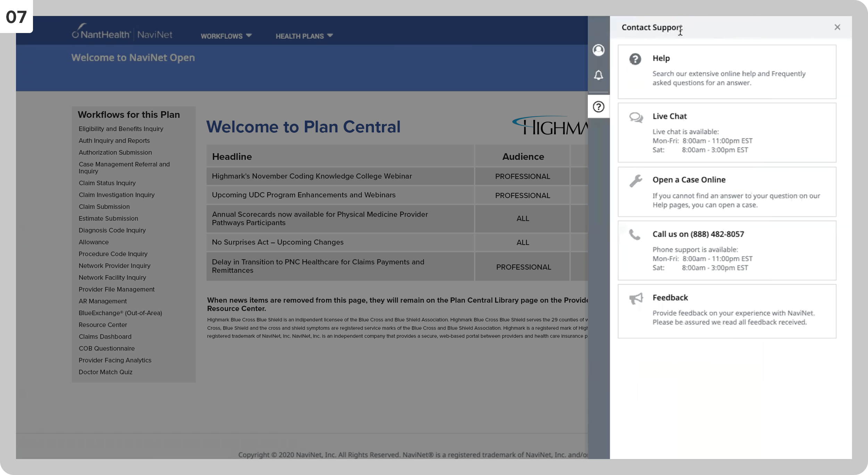Open the Resource Center link
Viewport: 868px width, 475px height.
[103, 325]
